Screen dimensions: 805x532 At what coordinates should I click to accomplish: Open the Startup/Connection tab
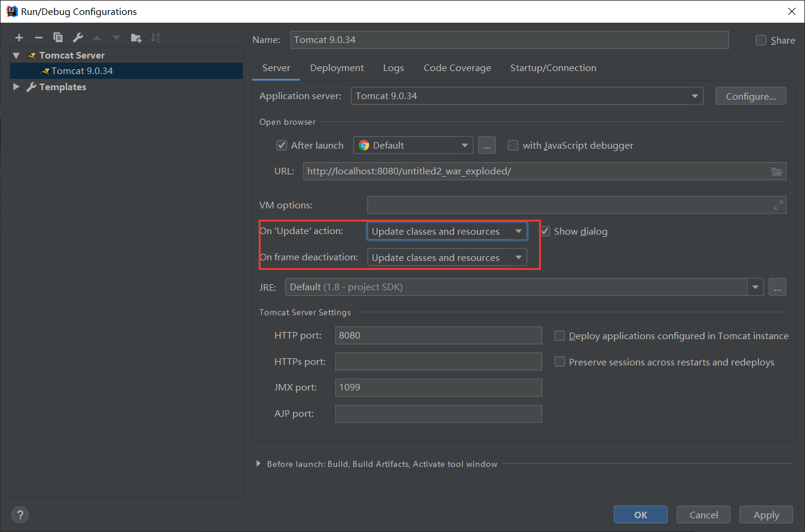coord(553,68)
